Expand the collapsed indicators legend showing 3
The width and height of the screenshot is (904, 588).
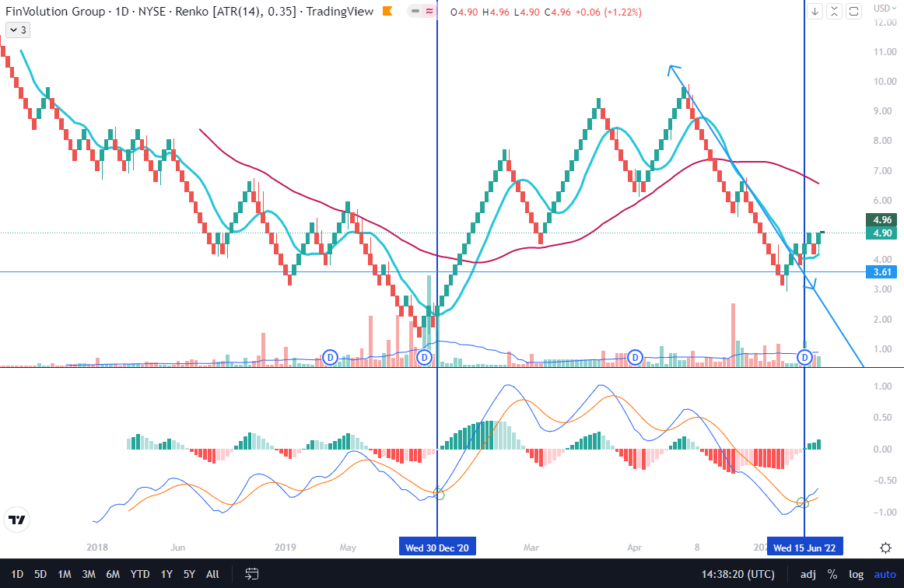[x=18, y=30]
